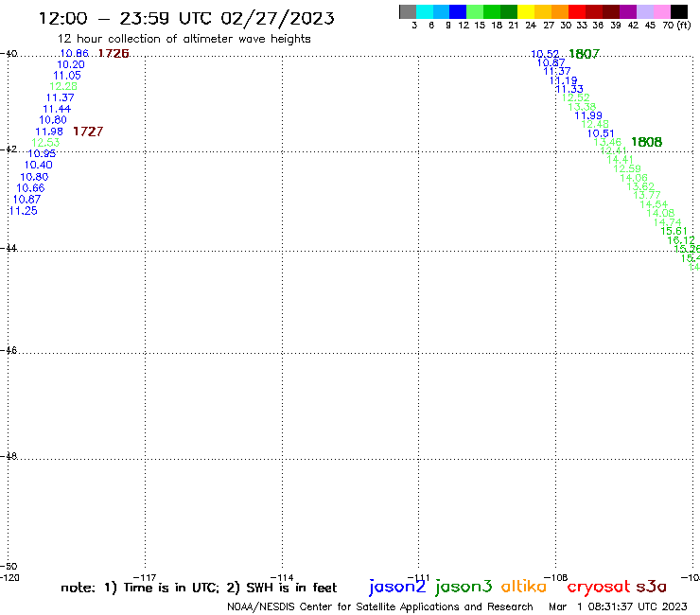This screenshot has height=615, width=700.
Task: Click the 1807 time stamp label
Action: 584,54
